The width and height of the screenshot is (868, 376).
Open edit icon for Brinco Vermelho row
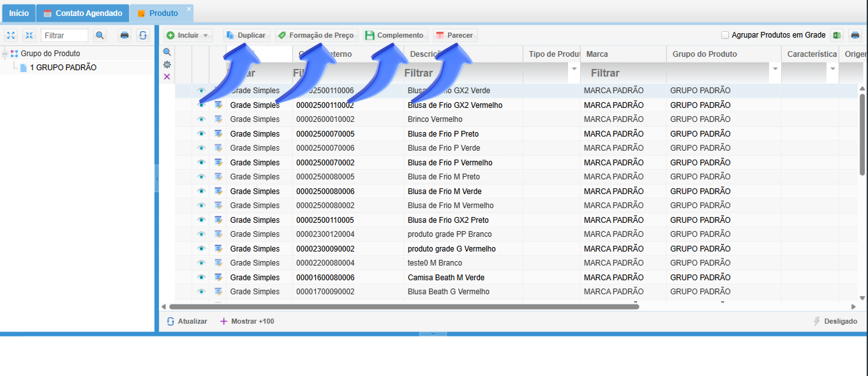[218, 119]
